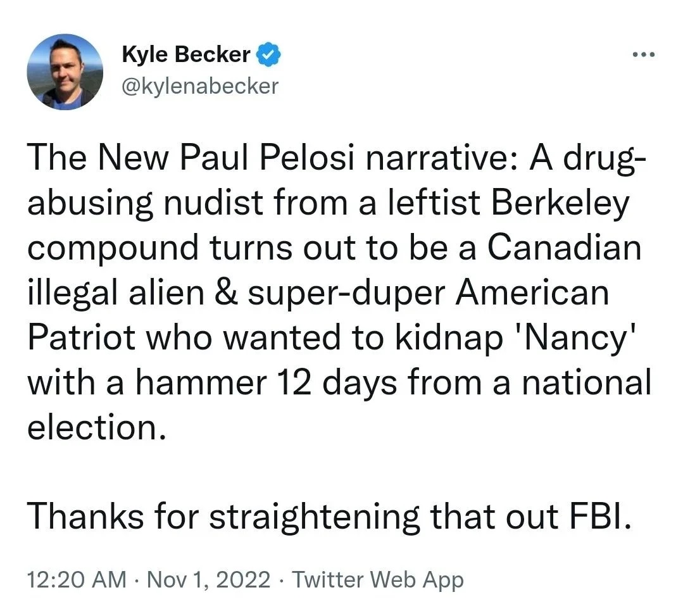Click the display name Kyle Becker

(x=186, y=56)
